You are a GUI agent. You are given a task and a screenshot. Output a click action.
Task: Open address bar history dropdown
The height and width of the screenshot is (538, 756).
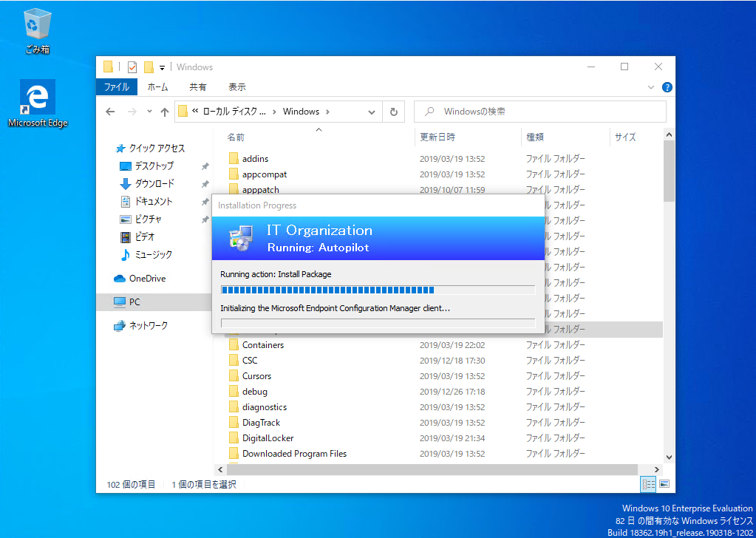click(x=371, y=112)
